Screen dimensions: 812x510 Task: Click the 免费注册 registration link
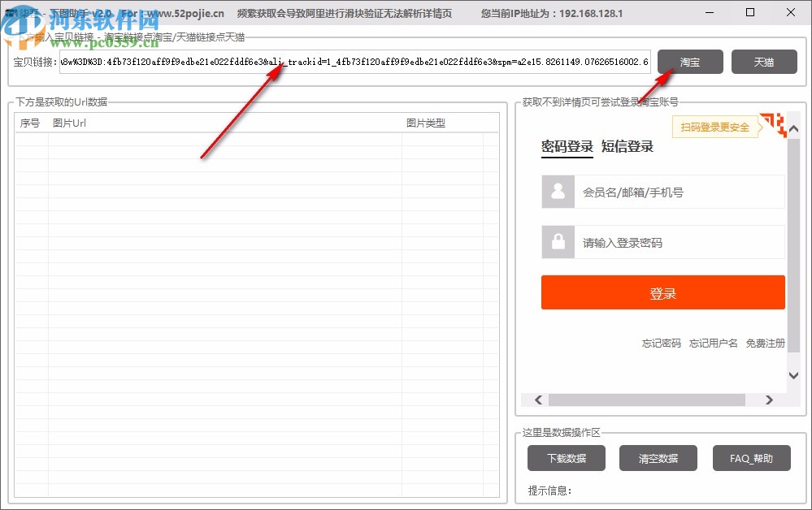pos(765,344)
